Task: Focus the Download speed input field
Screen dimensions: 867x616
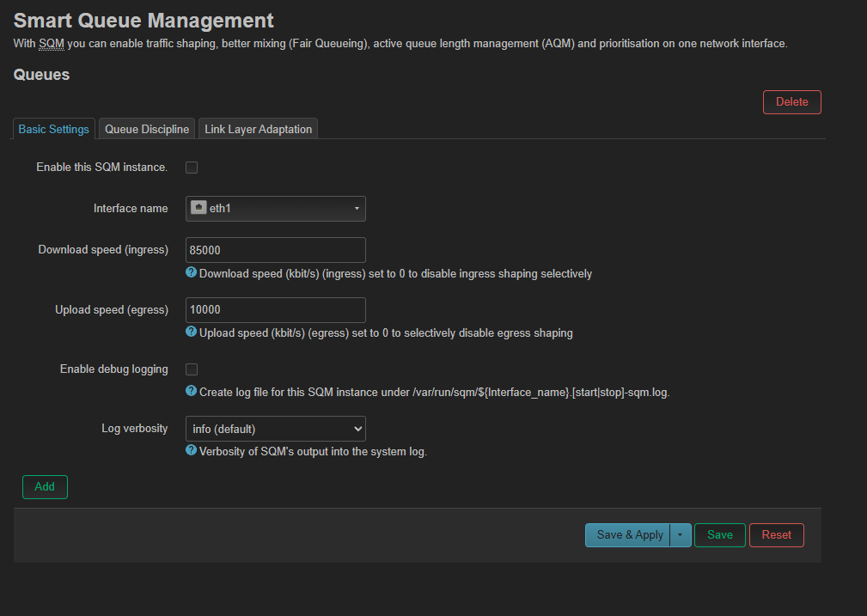Action: (276, 250)
